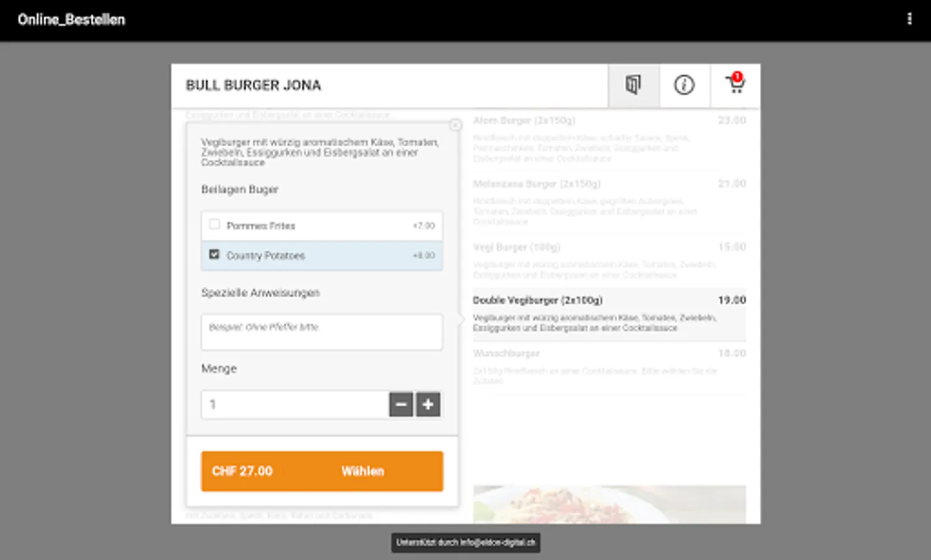
Task: Click the Spezielle Anweisungen label
Action: coord(260,292)
